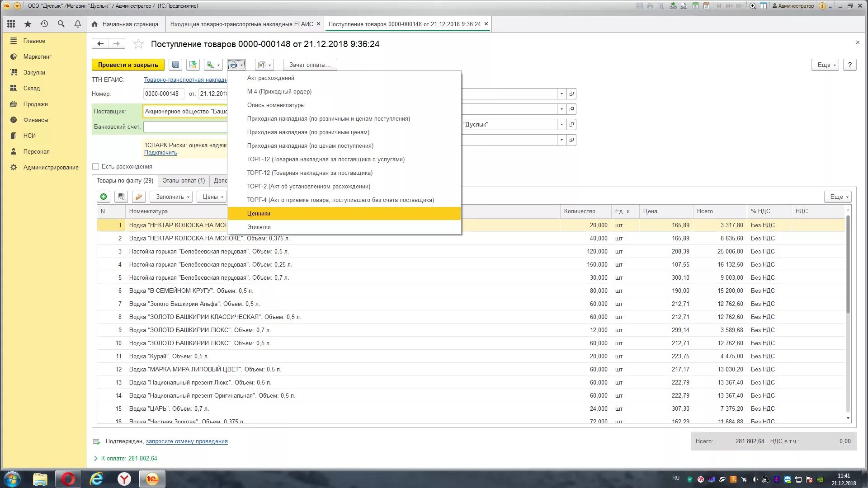Mark document as favorite with star

pyautogui.click(x=138, y=44)
